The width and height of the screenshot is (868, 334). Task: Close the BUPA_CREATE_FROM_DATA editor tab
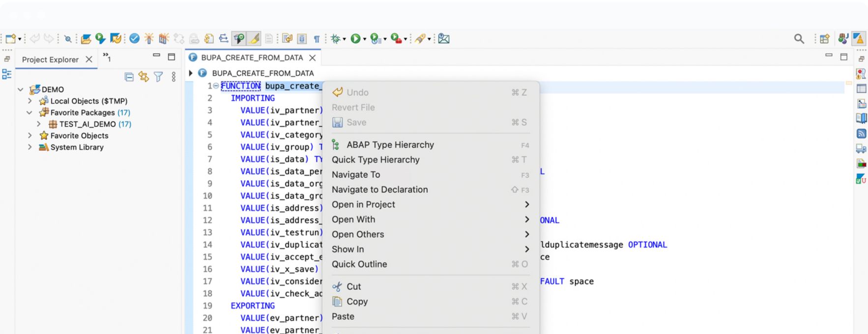tap(312, 58)
